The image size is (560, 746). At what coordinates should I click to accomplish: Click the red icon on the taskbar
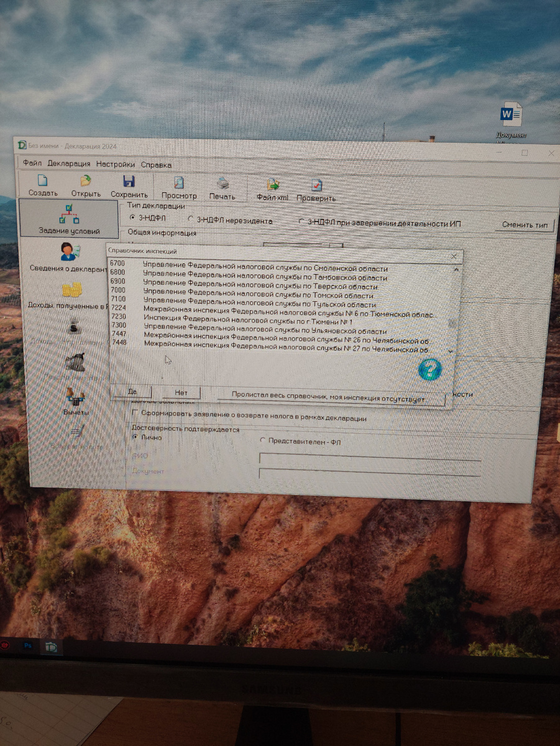pos(5,645)
